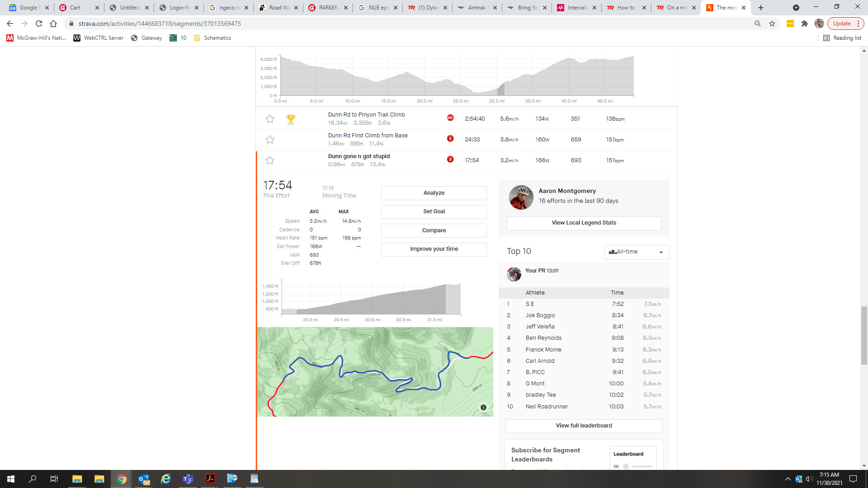
Task: Switch to the Amtrak browser tab
Action: [x=477, y=8]
